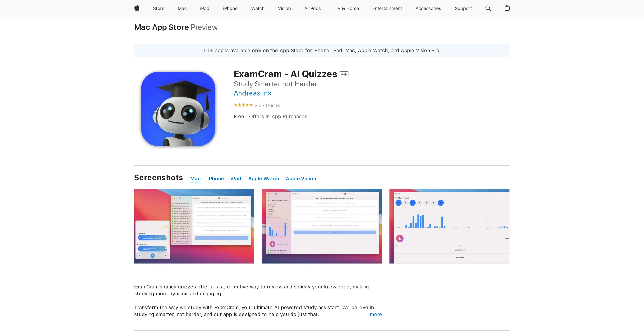Viewport: 644px width, 336px height.
Task: Click the first Mac quiz screenshot
Action: coord(194,226)
